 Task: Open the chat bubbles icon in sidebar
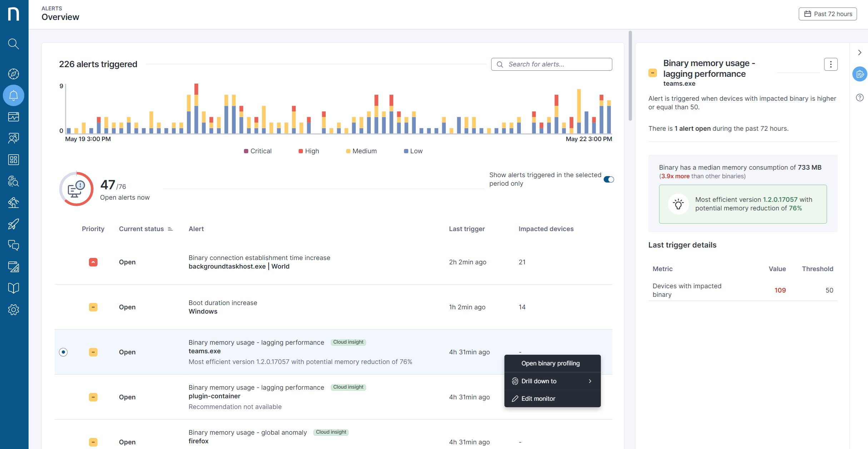click(14, 245)
